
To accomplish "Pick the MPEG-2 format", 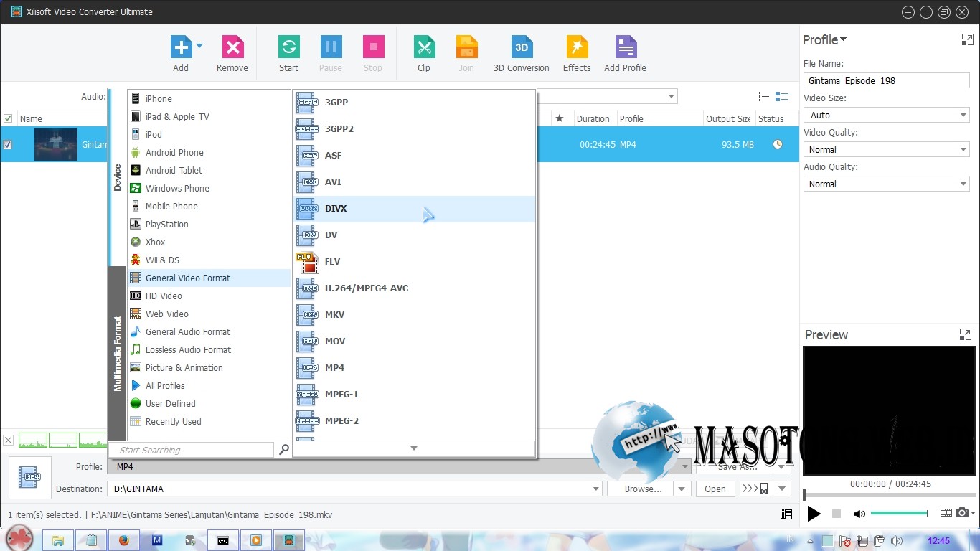I will (x=414, y=420).
